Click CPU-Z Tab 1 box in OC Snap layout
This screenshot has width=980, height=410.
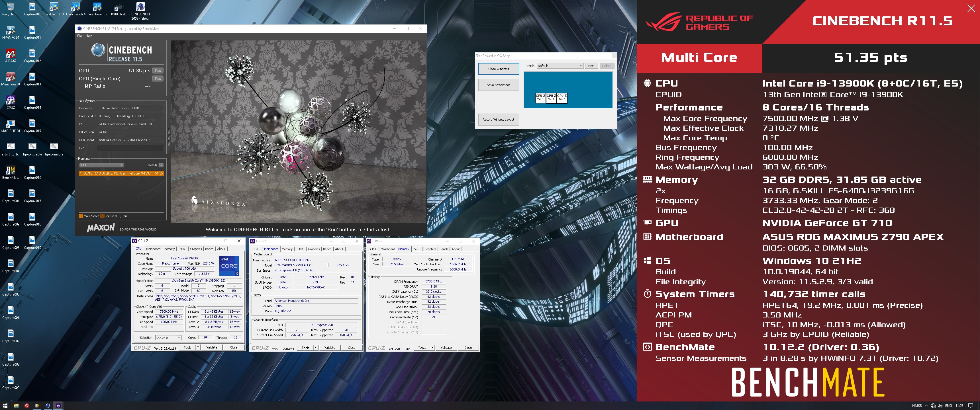coord(540,98)
